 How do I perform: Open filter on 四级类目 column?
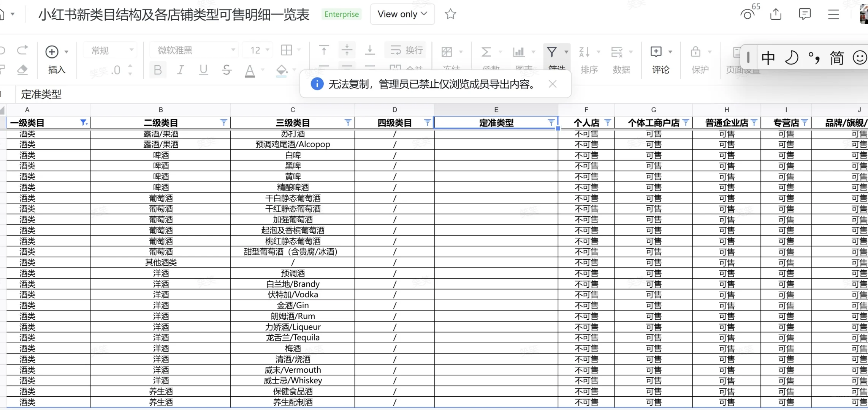427,122
